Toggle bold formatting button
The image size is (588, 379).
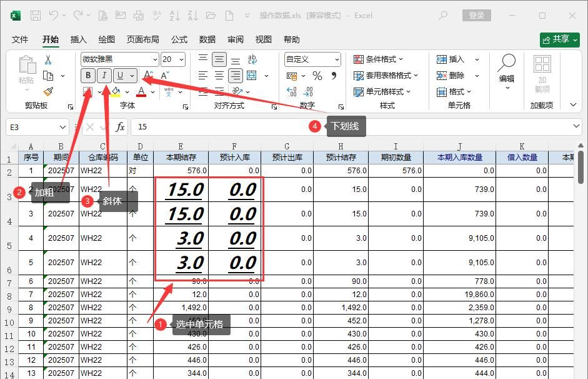[x=88, y=76]
